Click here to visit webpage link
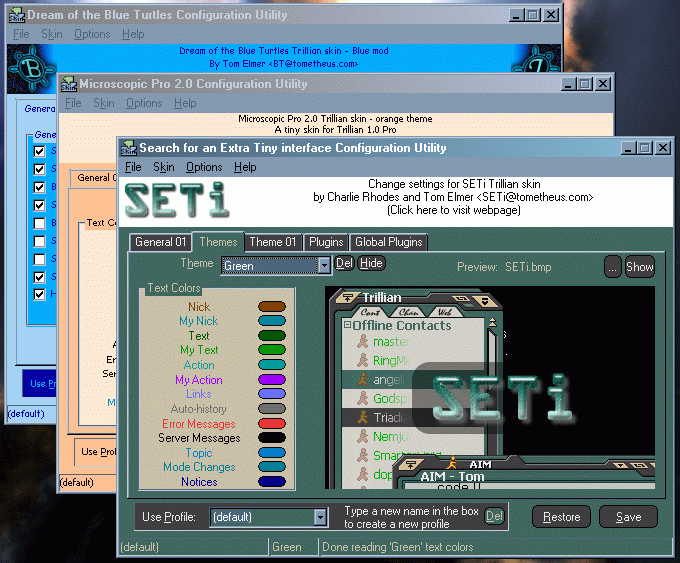Viewport: 680px width, 563px height. [x=454, y=210]
